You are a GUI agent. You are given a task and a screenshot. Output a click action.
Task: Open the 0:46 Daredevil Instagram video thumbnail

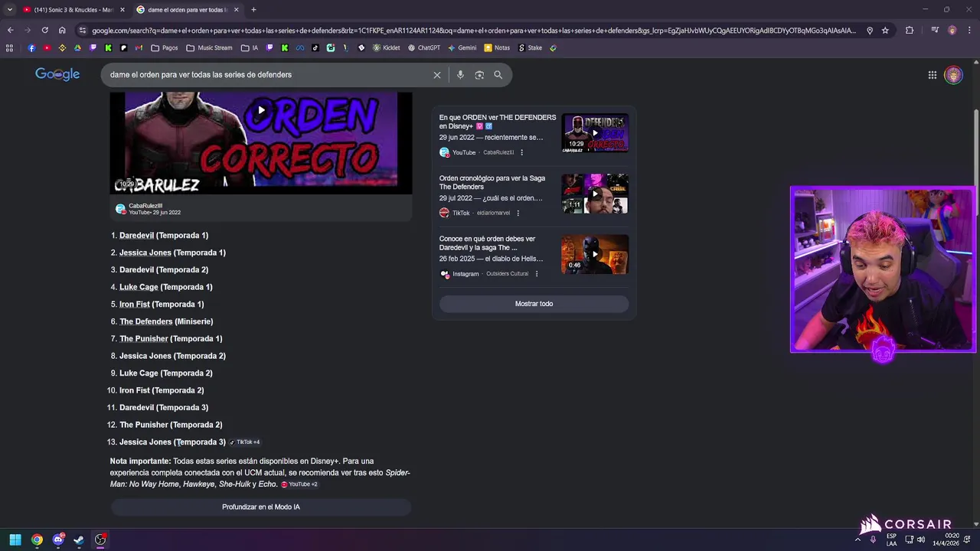tap(595, 255)
